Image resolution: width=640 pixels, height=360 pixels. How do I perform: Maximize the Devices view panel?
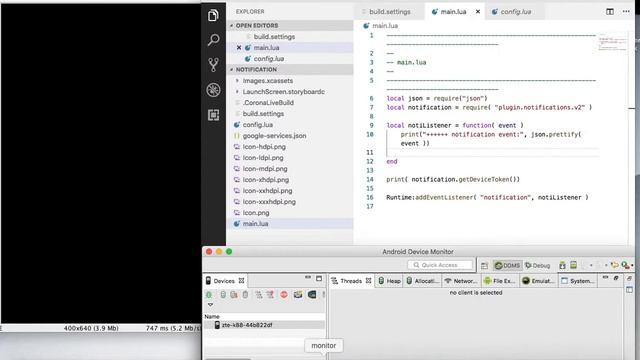click(319, 278)
